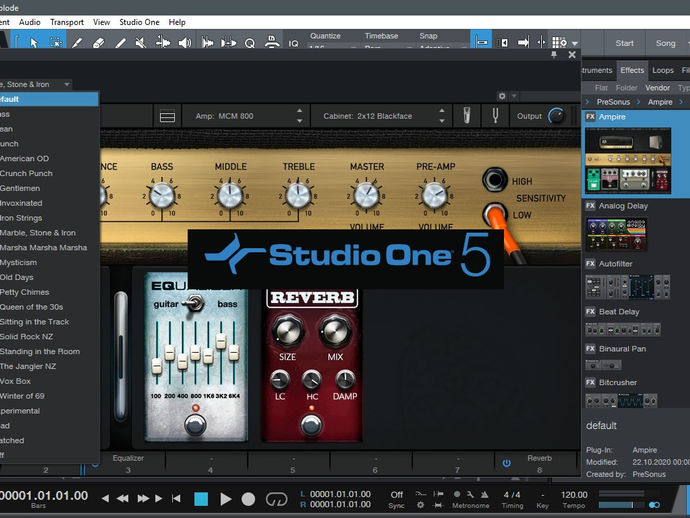Select the Eraser tool
The height and width of the screenshot is (518, 690).
coord(99,43)
